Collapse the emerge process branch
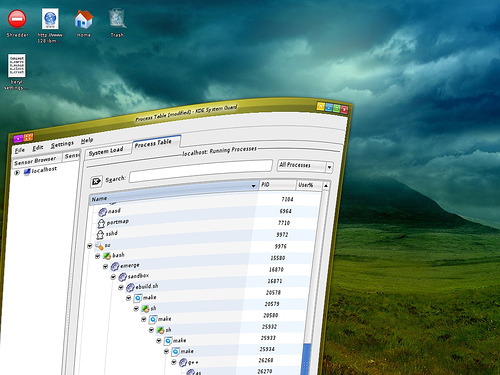Viewport: 500px width, 375px height. [x=105, y=266]
